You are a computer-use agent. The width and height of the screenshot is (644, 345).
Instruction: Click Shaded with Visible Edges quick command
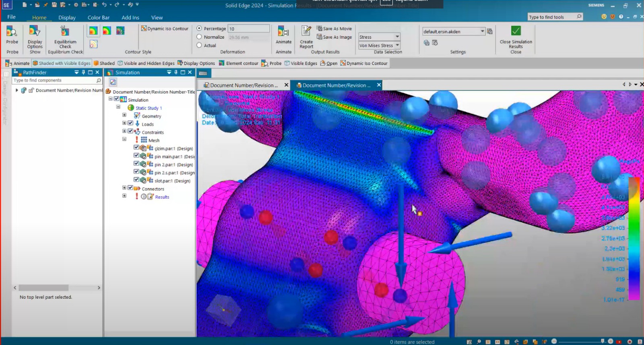62,63
